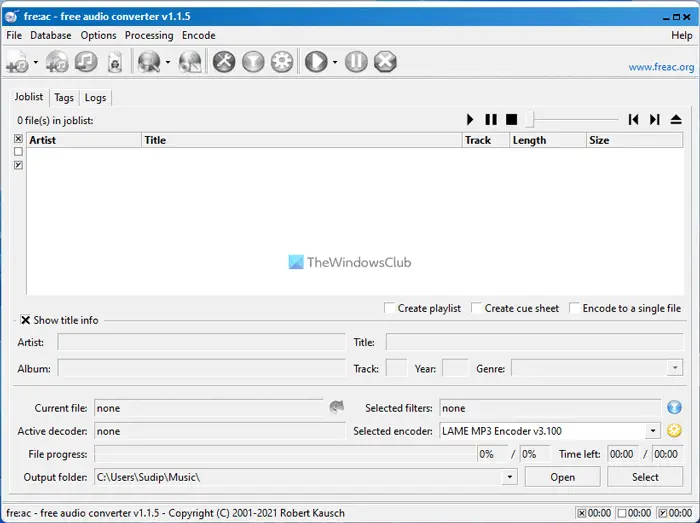This screenshot has width=700, height=523.
Task: Click the submit CD database entry icon
Action: point(190,62)
